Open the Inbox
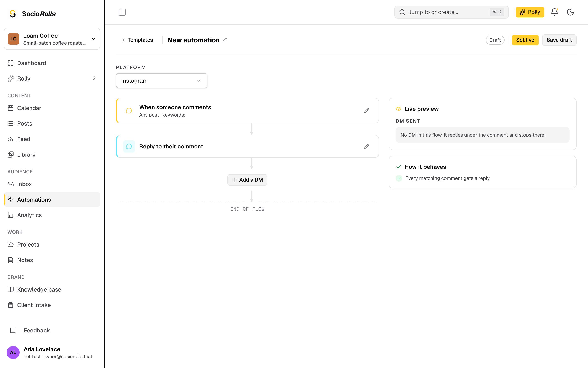588x368 pixels. tap(52, 184)
